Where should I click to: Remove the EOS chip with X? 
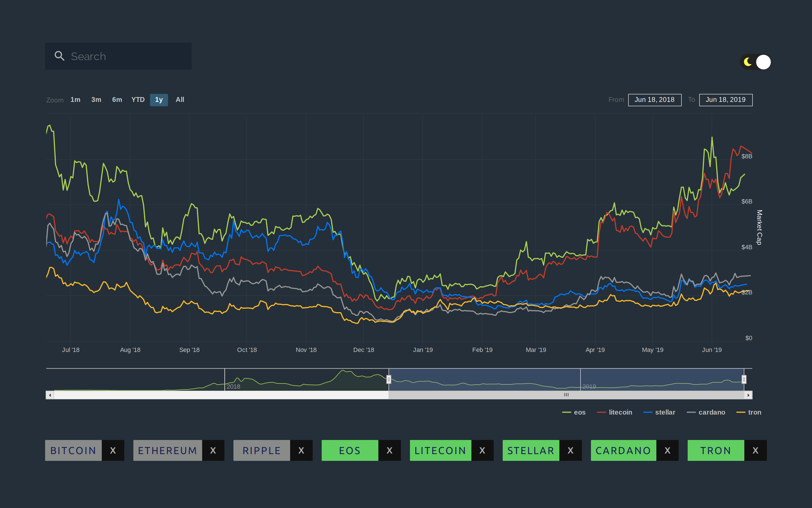coord(390,450)
